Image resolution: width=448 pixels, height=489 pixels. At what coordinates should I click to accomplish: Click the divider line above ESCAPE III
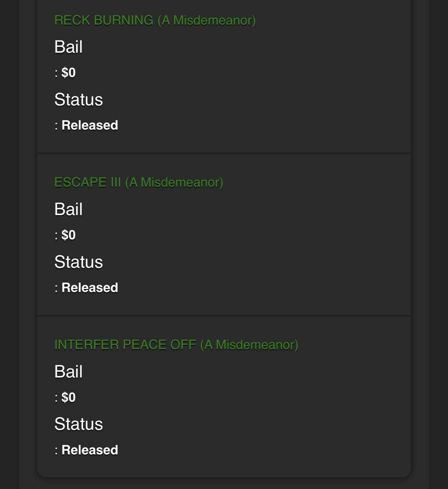point(224,153)
